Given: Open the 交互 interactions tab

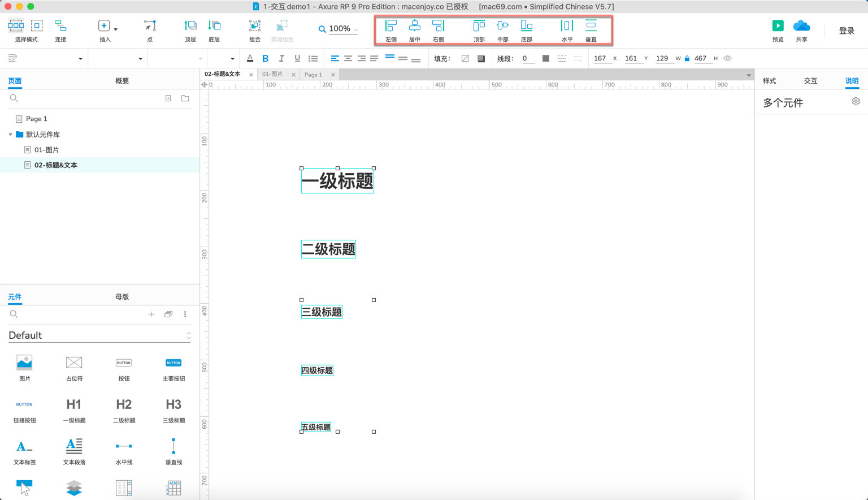Looking at the screenshot, I should (811, 81).
